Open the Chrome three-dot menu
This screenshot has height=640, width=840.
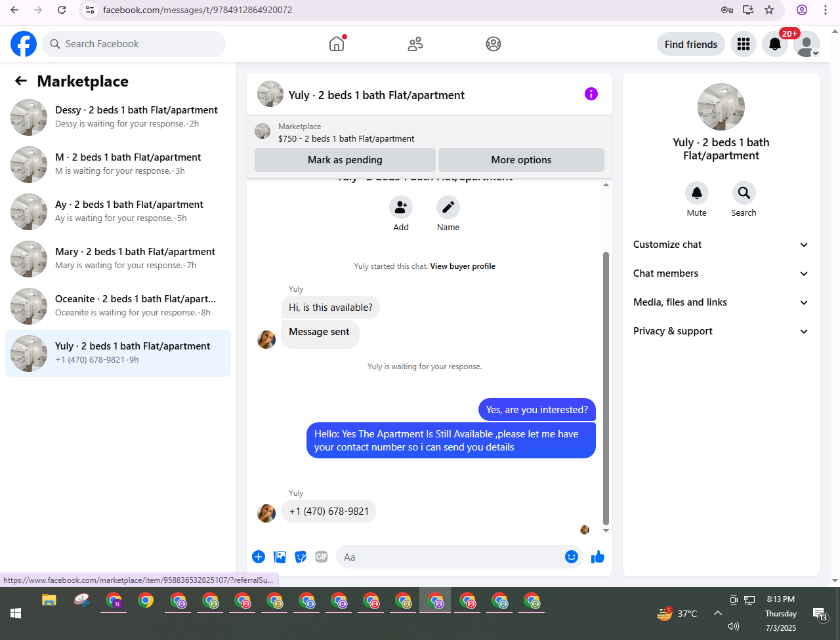tap(826, 10)
